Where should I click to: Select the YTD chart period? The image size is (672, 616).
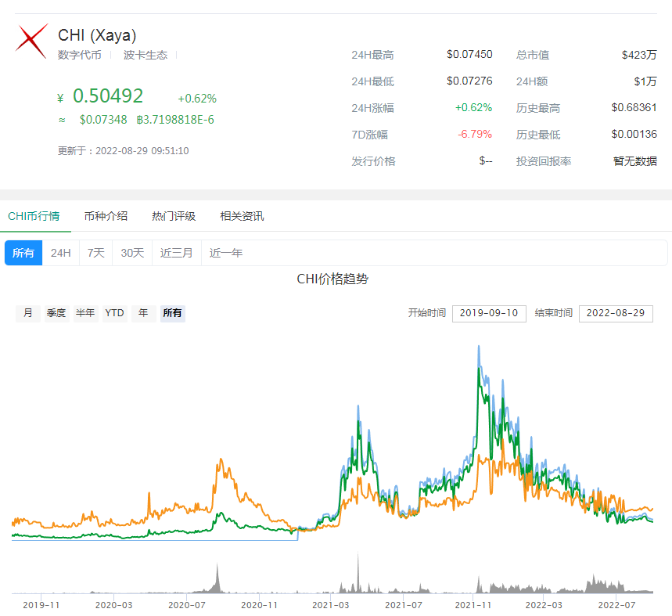click(113, 313)
